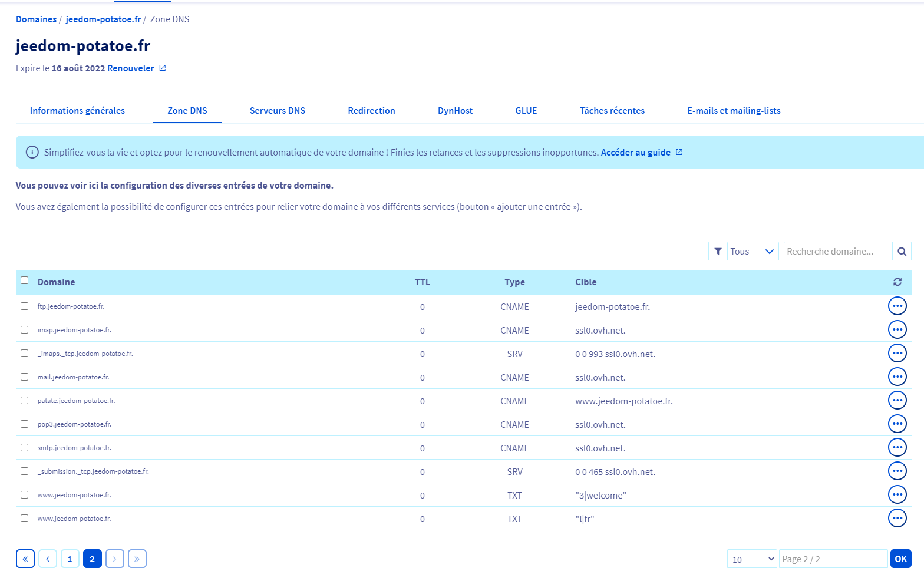Open the DynHost tab
Viewport: 924px width, 581px height.
point(455,111)
